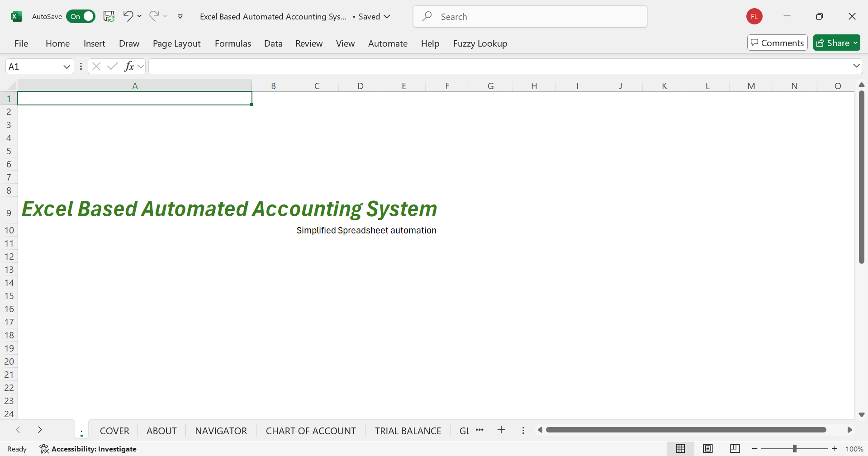The width and height of the screenshot is (868, 456).
Task: Open the Name Box dropdown arrow
Action: pos(66,66)
